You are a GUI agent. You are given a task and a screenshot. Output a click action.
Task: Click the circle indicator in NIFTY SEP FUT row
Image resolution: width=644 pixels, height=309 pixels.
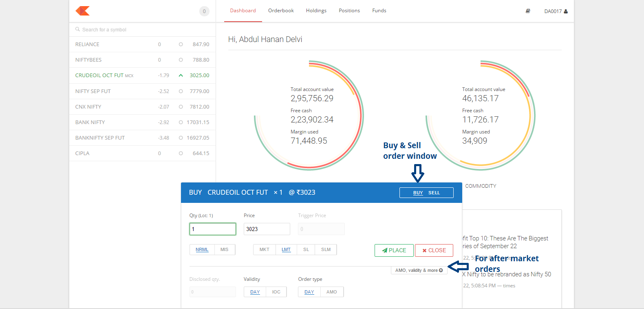point(181,91)
